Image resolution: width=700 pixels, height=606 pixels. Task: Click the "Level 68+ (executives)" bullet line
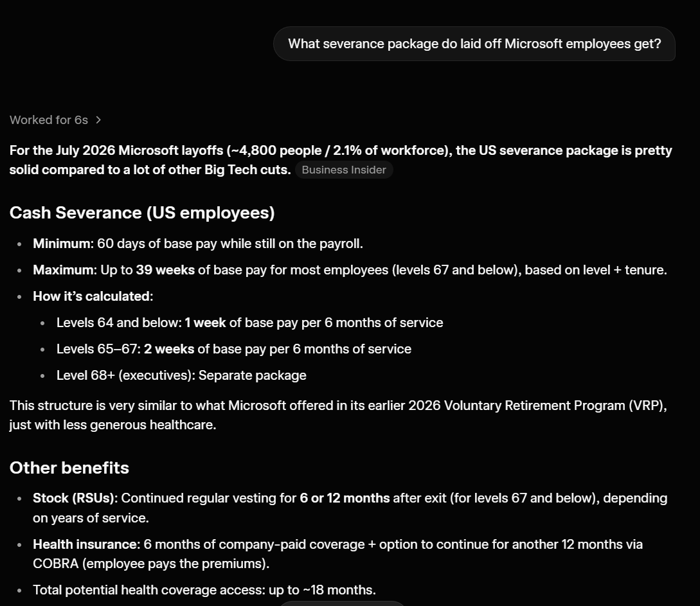(x=181, y=375)
